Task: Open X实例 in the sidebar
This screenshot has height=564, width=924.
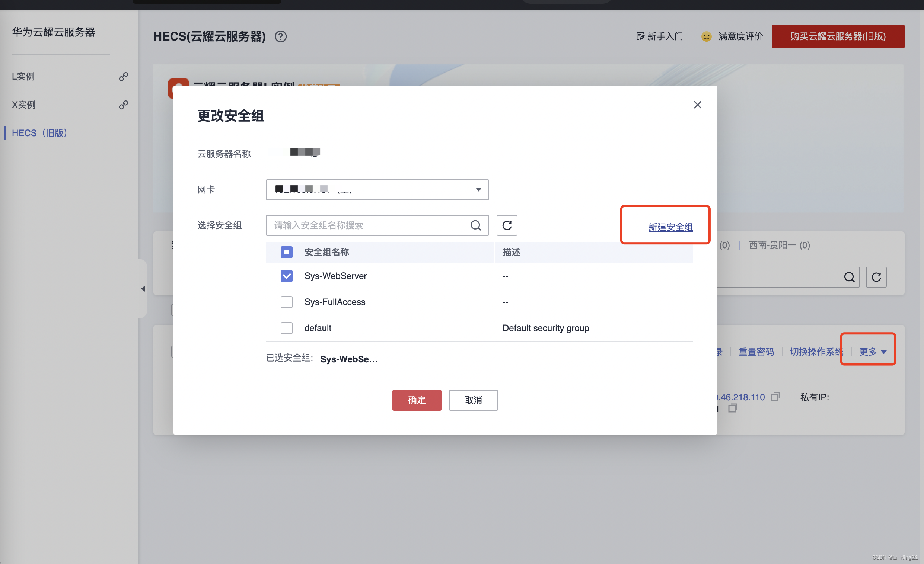Action: 23,105
